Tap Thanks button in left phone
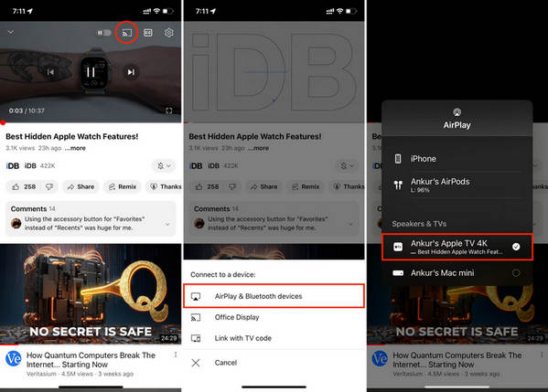The height and width of the screenshot is (392, 548). (165, 186)
